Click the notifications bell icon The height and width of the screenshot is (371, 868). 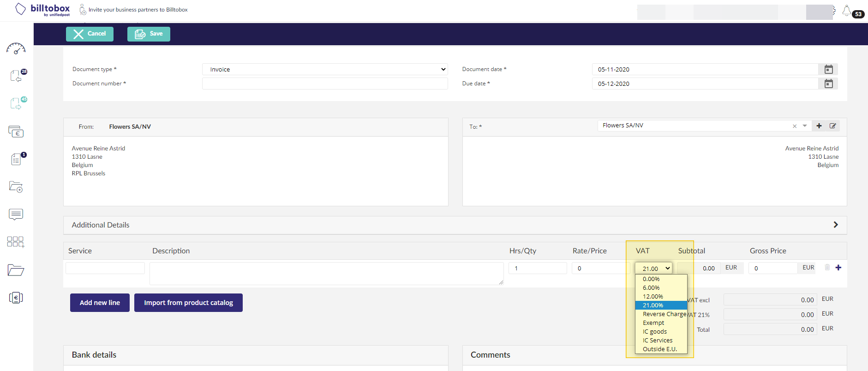tap(847, 11)
